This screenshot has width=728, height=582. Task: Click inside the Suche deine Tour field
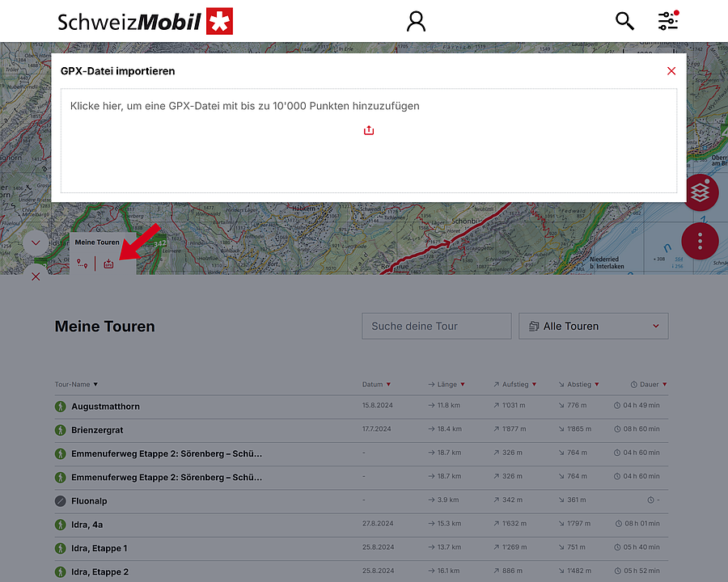(437, 326)
